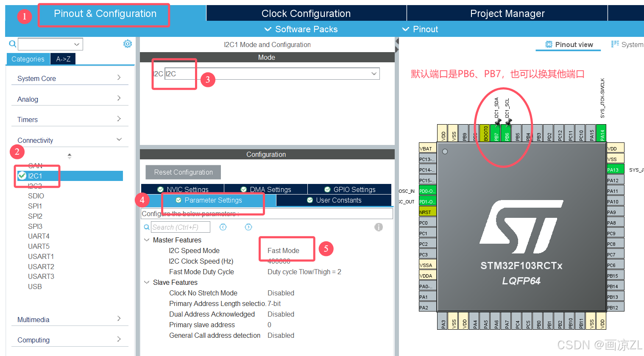This screenshot has height=356, width=644.
Task: Go to next search result arrow icon
Action: (x=248, y=227)
